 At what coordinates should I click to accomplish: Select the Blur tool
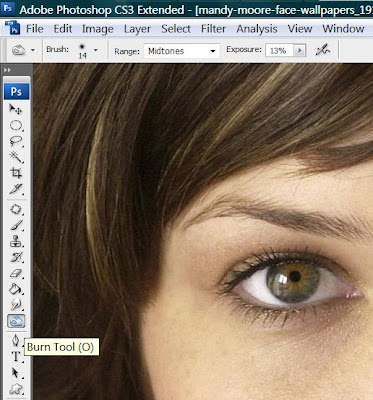pyautogui.click(x=16, y=305)
